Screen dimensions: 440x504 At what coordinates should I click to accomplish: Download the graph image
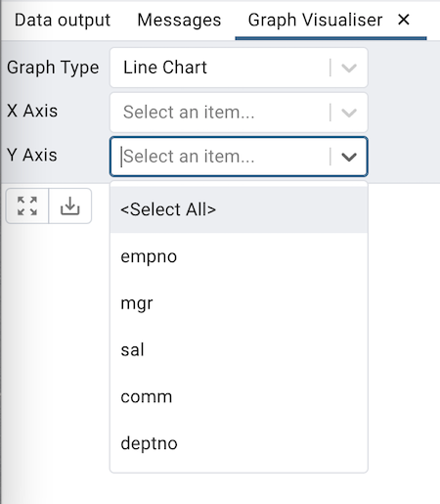[70, 206]
